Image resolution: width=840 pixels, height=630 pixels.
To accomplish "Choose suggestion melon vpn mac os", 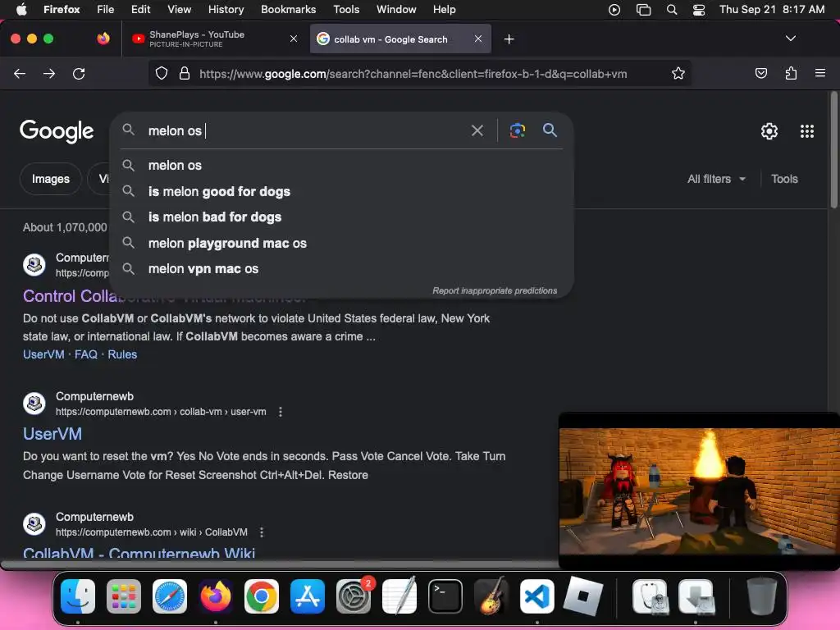I will [x=341, y=268].
